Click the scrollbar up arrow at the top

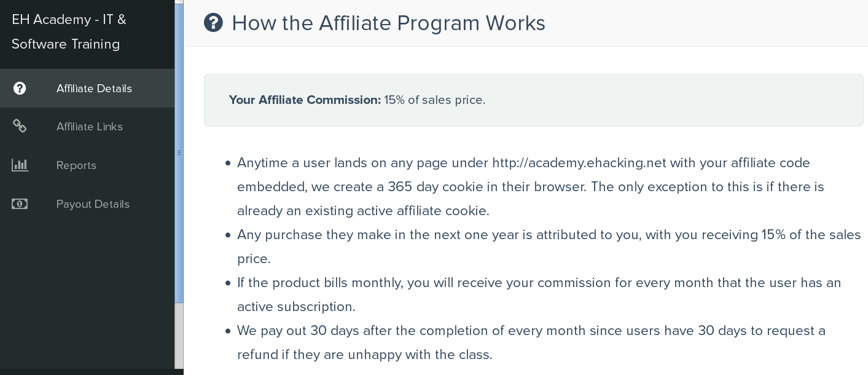click(x=179, y=2)
